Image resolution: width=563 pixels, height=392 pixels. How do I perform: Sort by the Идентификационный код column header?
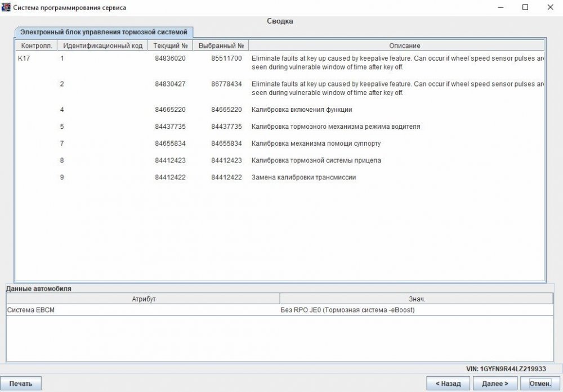coord(102,46)
